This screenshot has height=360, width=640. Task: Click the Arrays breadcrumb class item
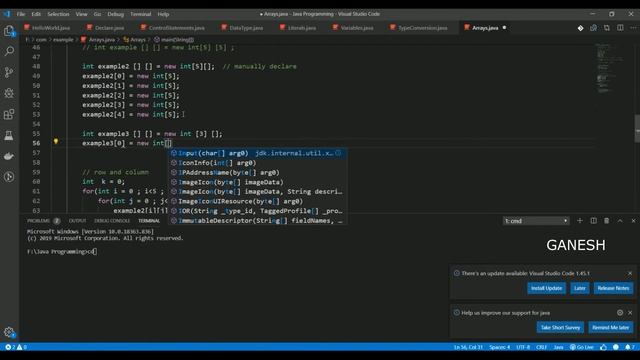(x=134, y=40)
